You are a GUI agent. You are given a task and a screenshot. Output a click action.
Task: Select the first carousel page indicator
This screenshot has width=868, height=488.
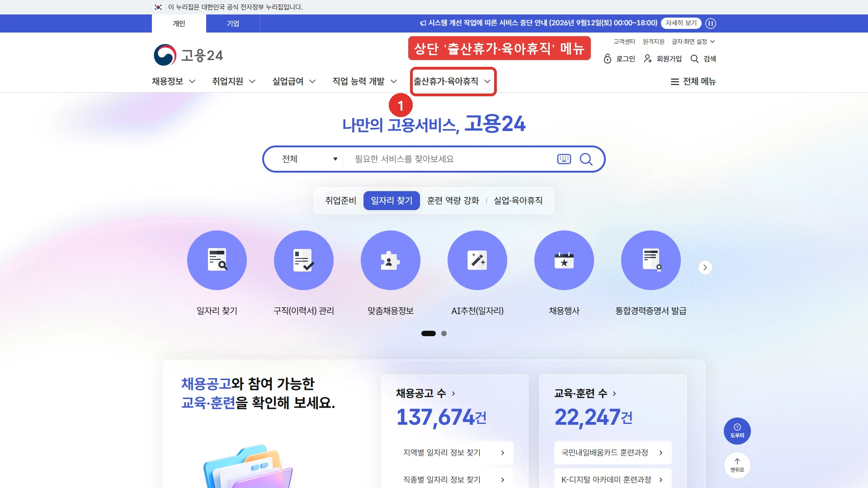point(429,333)
